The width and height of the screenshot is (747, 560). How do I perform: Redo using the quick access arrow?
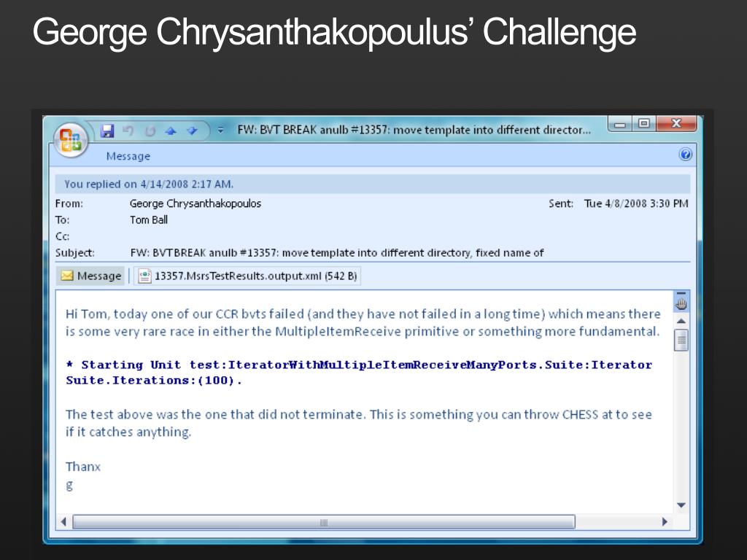150,131
